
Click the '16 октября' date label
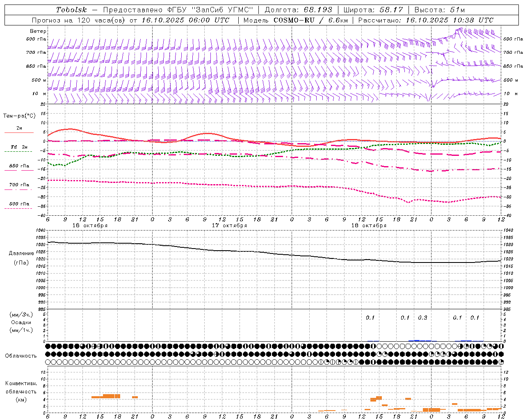click(90, 226)
